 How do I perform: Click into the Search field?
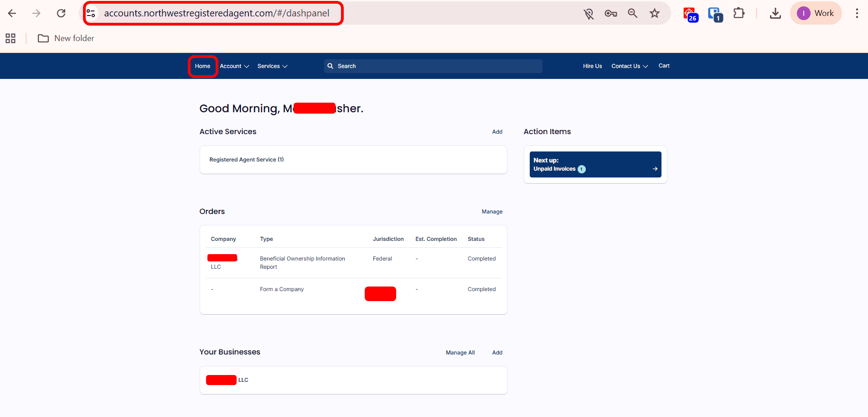[433, 66]
